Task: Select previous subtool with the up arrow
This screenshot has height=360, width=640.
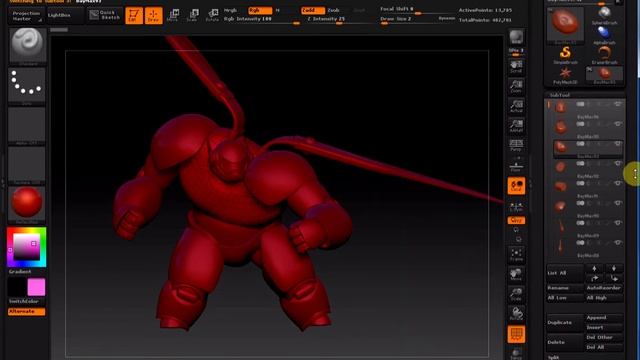Action: pyautogui.click(x=594, y=268)
